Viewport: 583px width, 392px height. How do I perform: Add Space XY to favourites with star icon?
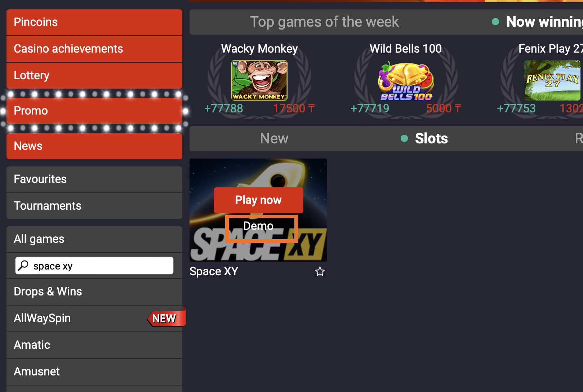320,271
